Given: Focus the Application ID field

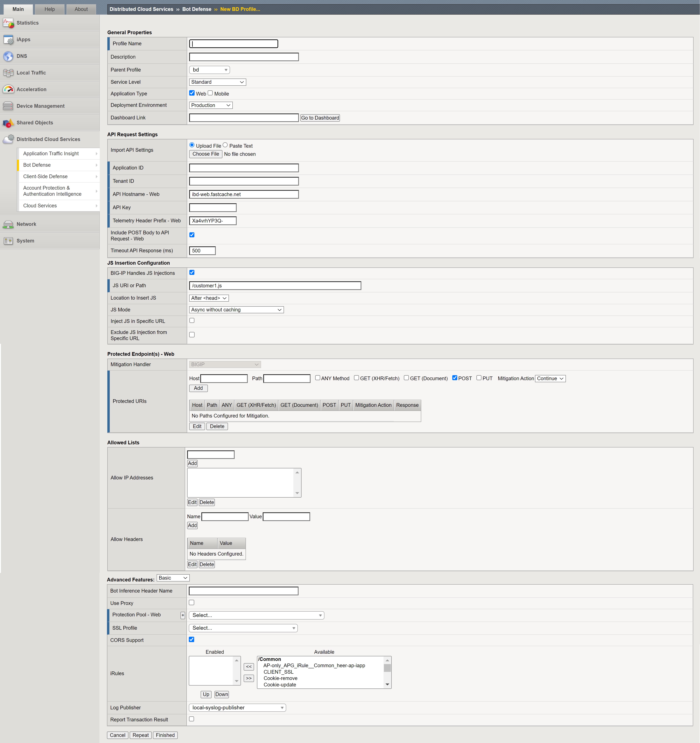Looking at the screenshot, I should 244,168.
